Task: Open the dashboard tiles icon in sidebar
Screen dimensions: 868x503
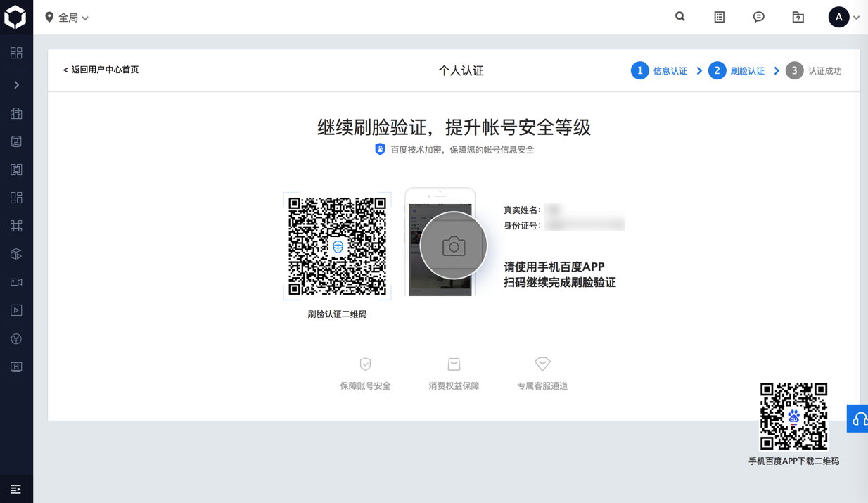Action: coord(16,198)
